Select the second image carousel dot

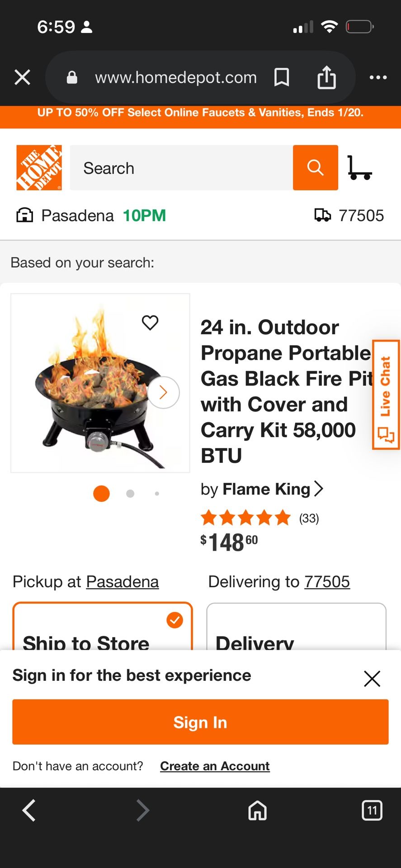click(x=130, y=494)
